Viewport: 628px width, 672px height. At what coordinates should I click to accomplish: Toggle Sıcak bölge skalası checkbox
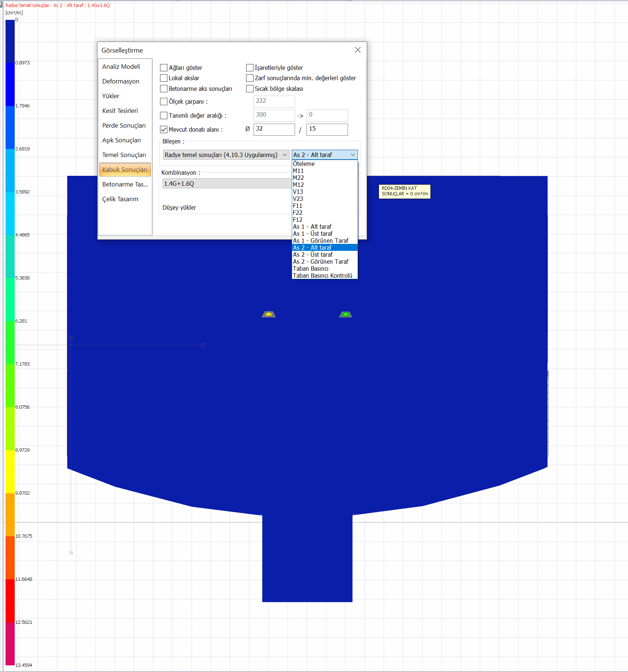click(250, 89)
